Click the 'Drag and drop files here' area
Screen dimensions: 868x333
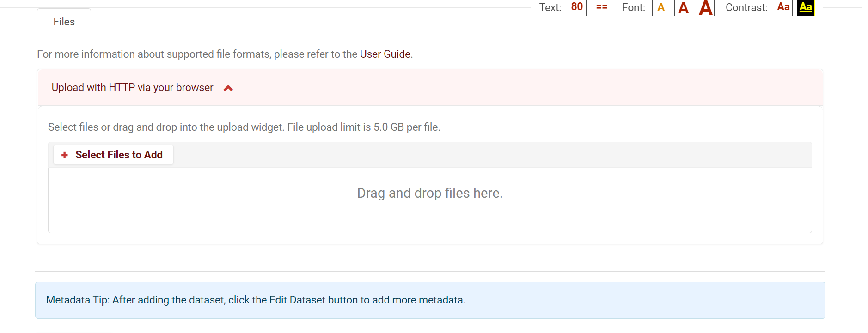pyautogui.click(x=430, y=200)
